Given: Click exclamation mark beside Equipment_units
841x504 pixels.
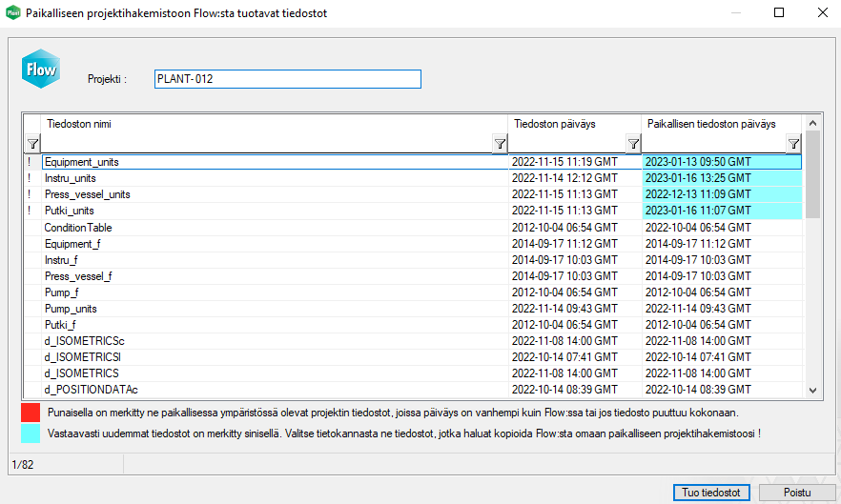Looking at the screenshot, I should pos(31,162).
